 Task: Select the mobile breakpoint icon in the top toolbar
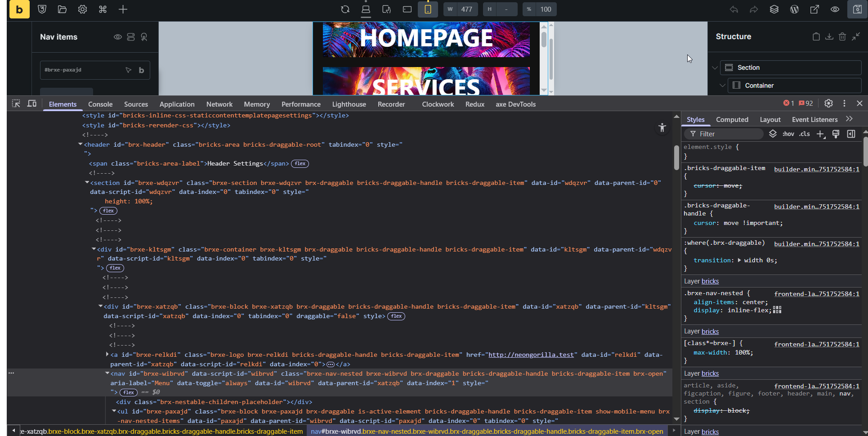[x=428, y=9]
